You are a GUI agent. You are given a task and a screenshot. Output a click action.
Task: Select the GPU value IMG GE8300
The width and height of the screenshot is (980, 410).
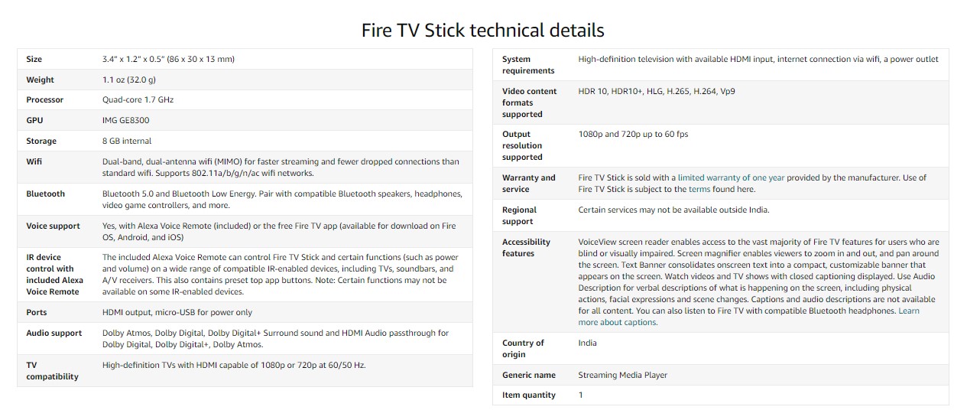click(126, 121)
